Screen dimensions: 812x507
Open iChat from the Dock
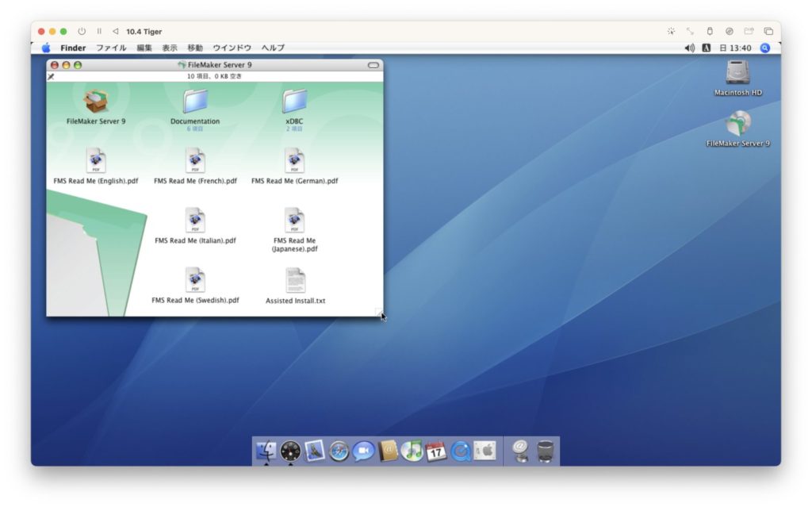[363, 451]
